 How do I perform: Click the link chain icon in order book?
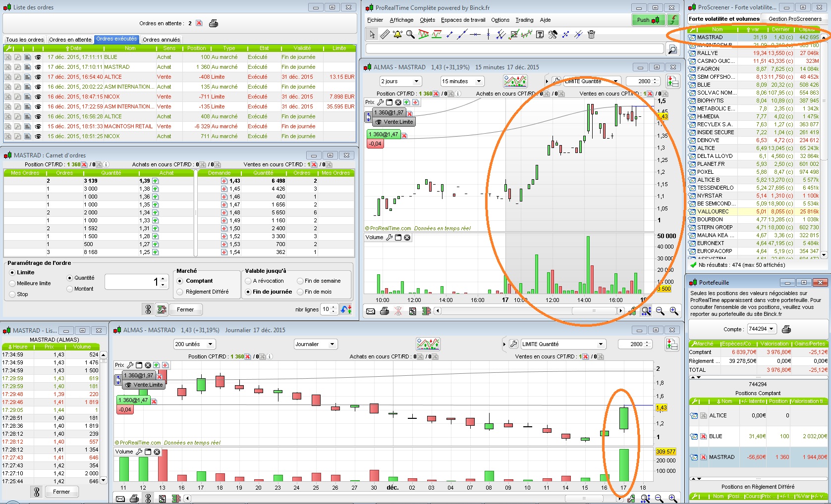coord(148,309)
